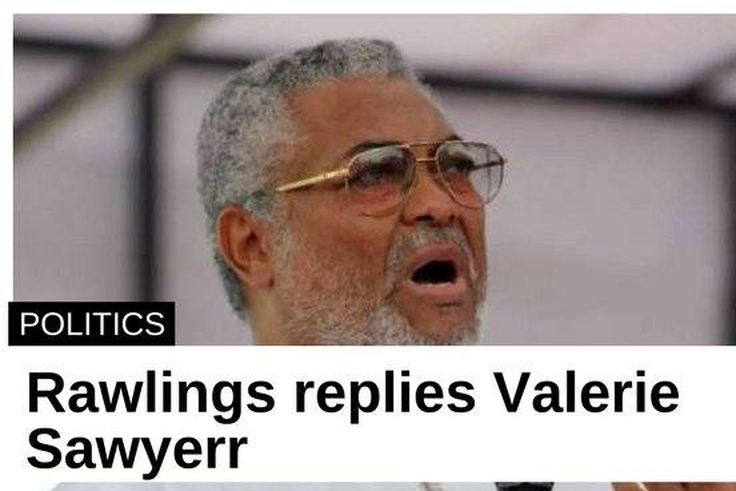This screenshot has width=736, height=491.
Task: Open the Rawlings replies Valerie Sawyerr headline
Action: [x=353, y=419]
